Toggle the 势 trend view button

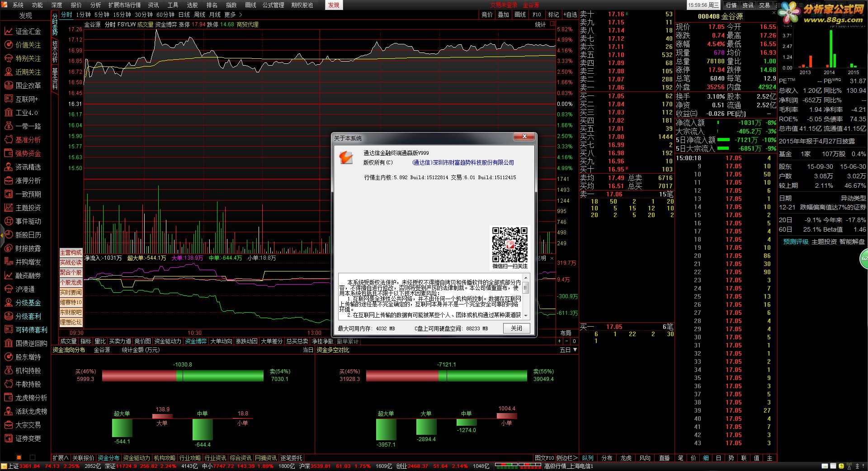click(731, 458)
